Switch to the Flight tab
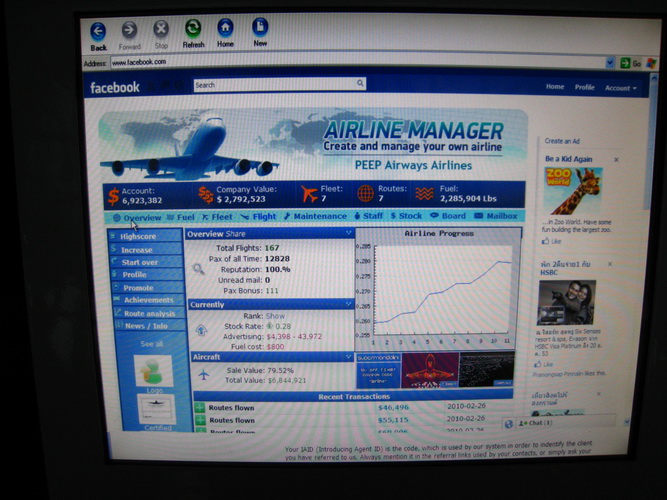 (x=258, y=217)
